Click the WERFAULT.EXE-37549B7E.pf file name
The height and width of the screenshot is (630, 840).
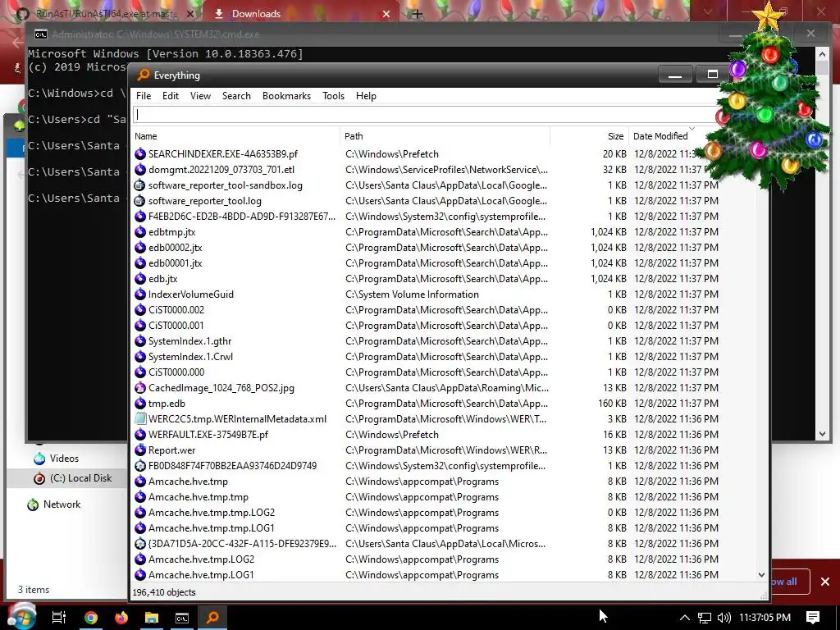coord(208,435)
